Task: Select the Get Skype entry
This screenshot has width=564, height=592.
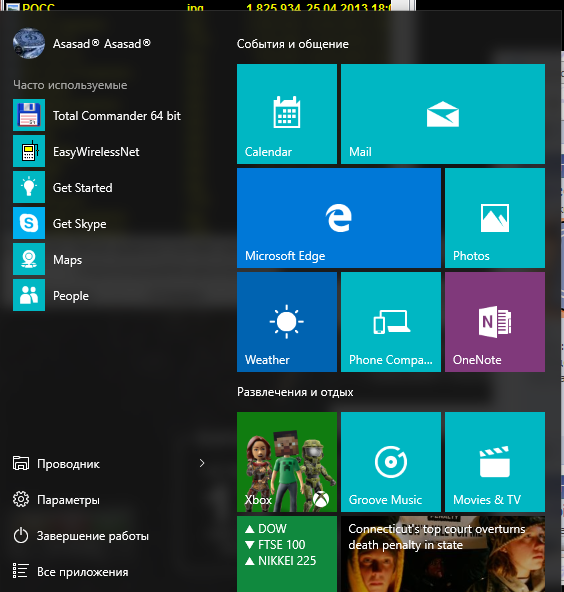Action: click(80, 224)
